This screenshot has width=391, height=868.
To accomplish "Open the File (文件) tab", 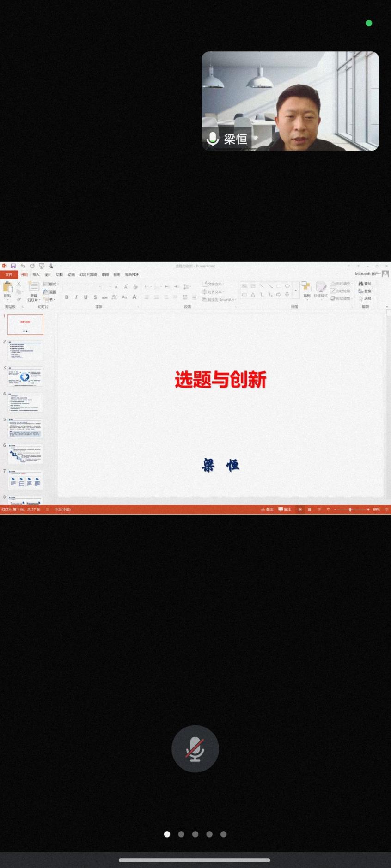I will click(x=8, y=274).
